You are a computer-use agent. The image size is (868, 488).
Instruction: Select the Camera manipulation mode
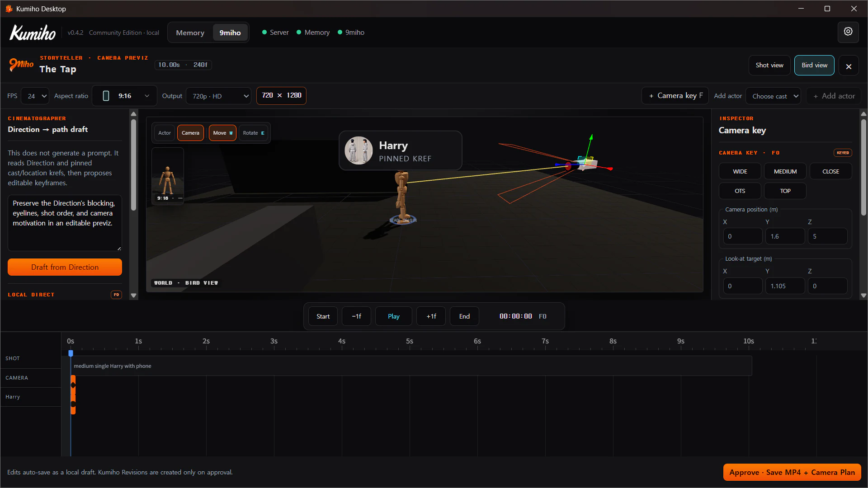tap(190, 133)
